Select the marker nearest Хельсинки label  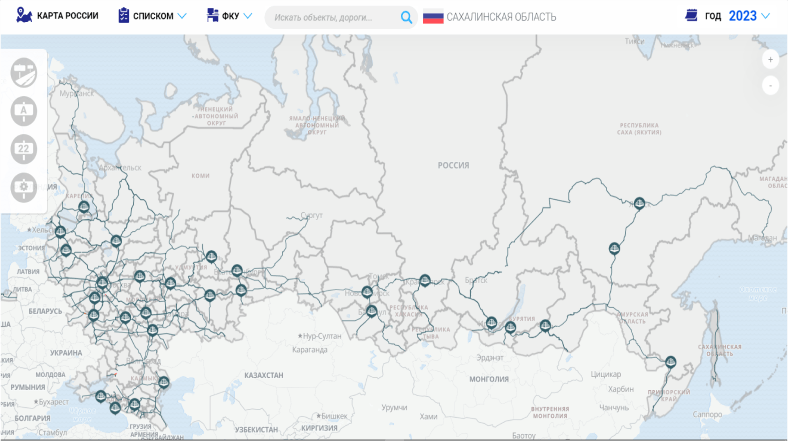click(x=60, y=232)
